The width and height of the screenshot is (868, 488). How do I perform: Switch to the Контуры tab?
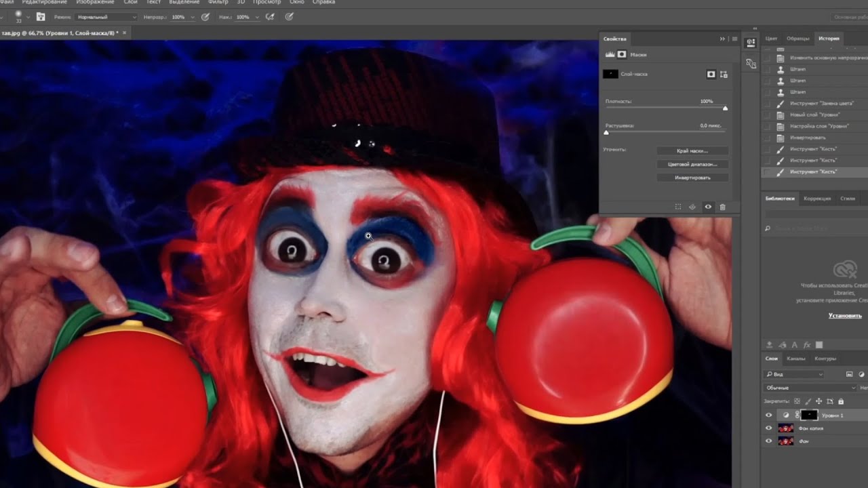[x=825, y=358]
